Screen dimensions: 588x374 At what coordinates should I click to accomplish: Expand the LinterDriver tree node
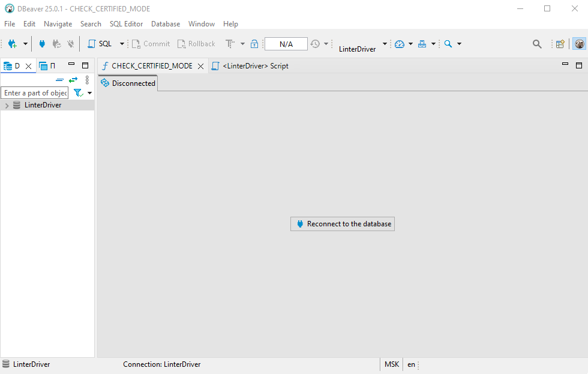(x=7, y=105)
